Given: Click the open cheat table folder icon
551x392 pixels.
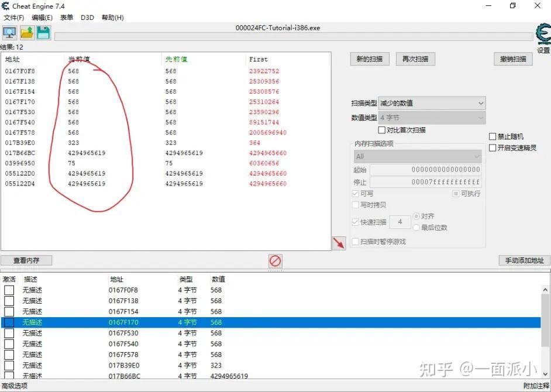Looking at the screenshot, I should coord(27,33).
